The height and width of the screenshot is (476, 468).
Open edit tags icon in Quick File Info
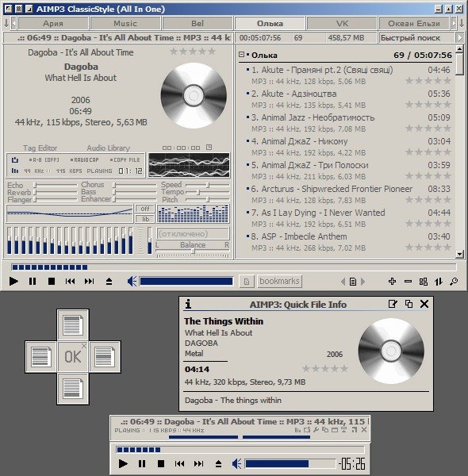393,304
